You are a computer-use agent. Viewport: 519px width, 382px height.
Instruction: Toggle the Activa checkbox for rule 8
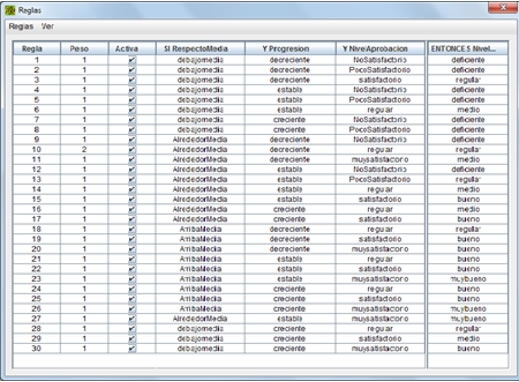click(132, 130)
